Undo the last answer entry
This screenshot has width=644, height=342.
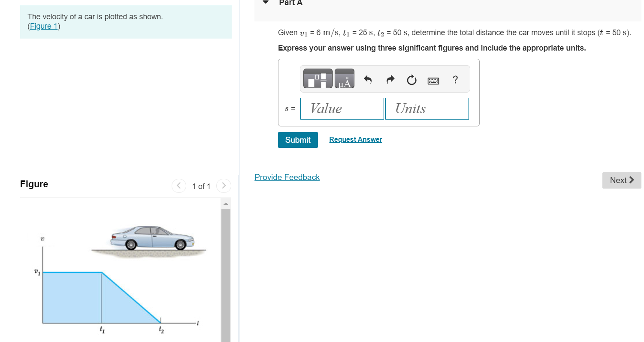coord(368,79)
